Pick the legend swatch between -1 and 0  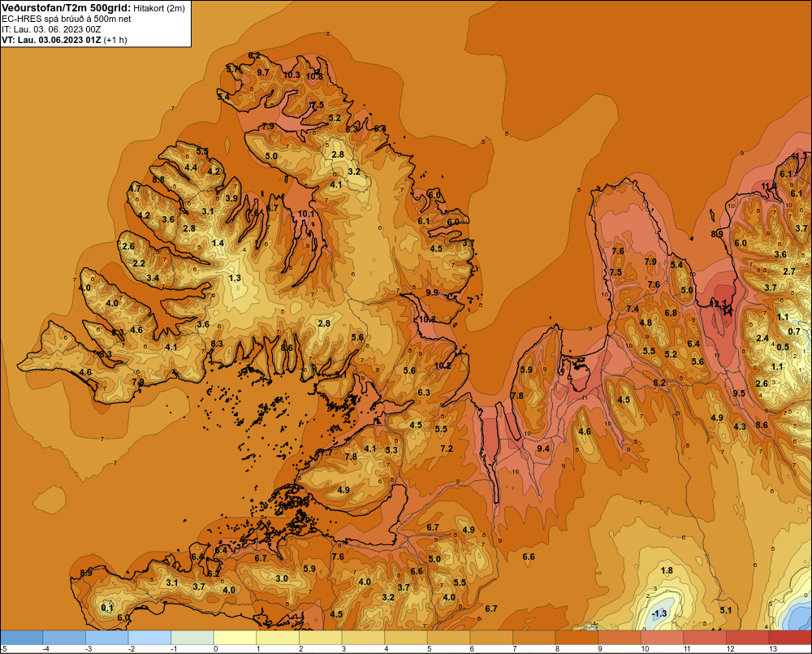[x=192, y=637]
